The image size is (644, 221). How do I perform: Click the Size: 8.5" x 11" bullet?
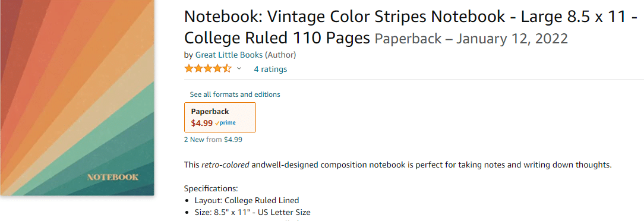(x=252, y=213)
